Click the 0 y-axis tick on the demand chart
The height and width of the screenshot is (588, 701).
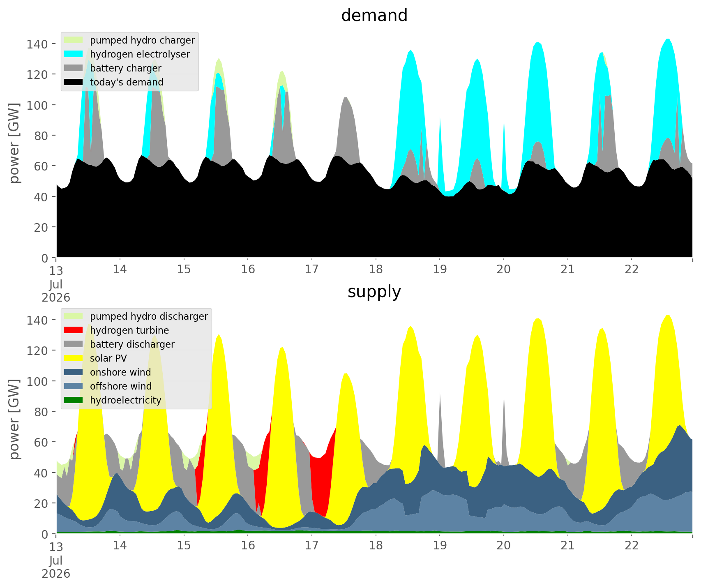pos(46,258)
